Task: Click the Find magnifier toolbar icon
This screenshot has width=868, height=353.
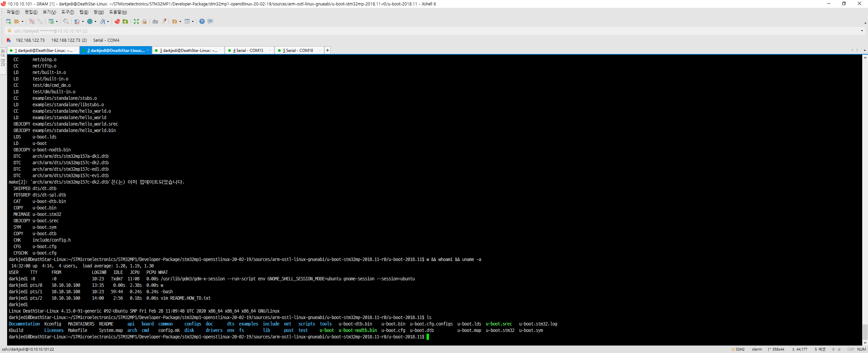Action: pos(66,21)
